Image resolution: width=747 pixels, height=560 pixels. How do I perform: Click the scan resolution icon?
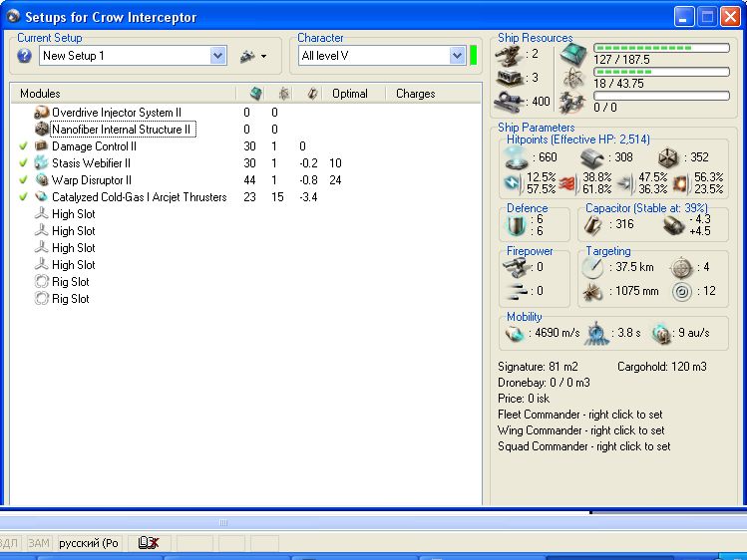592,292
